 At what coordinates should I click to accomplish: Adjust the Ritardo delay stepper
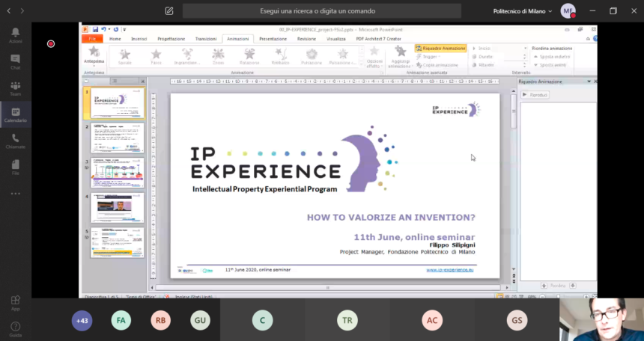click(524, 65)
